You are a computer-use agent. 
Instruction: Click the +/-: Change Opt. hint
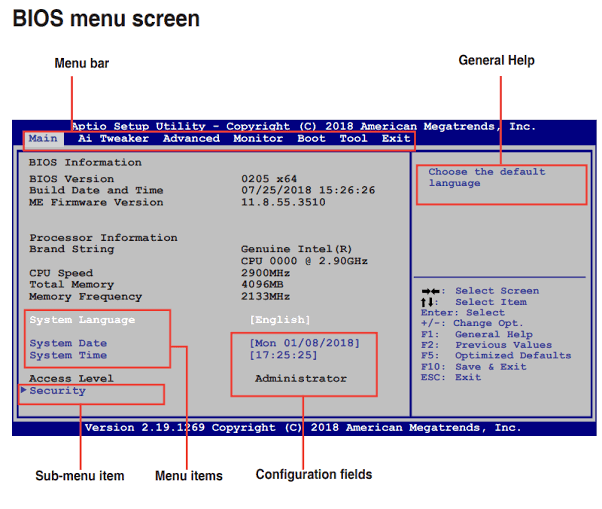click(x=472, y=323)
